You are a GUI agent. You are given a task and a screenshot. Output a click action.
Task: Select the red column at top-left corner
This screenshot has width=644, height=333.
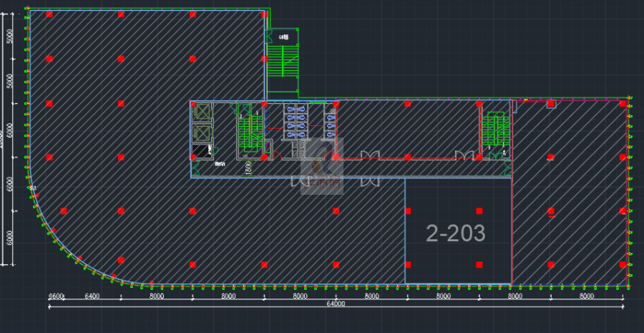[x=49, y=14]
